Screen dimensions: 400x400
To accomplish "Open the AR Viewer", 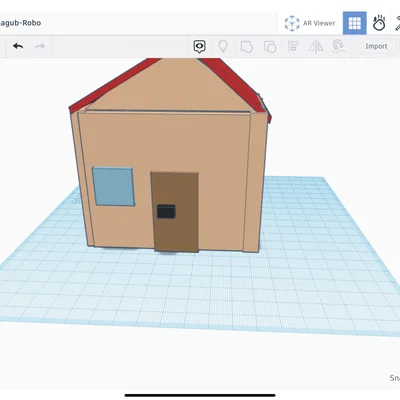I will tap(310, 23).
